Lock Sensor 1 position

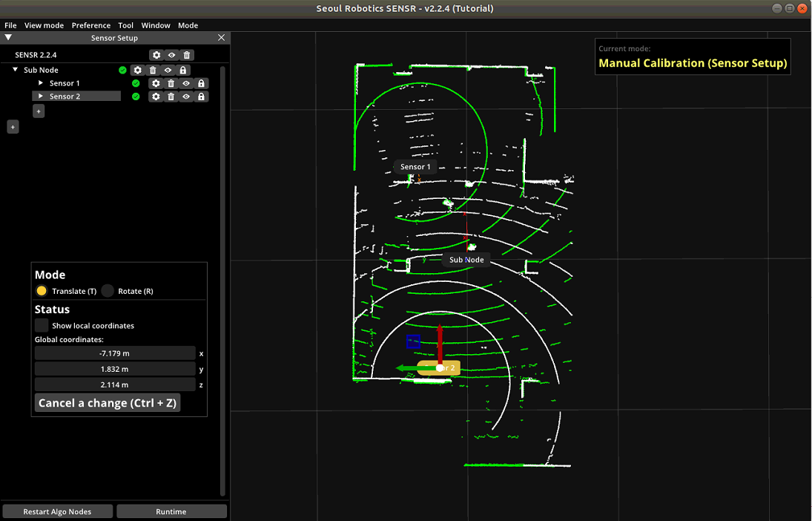tap(201, 84)
